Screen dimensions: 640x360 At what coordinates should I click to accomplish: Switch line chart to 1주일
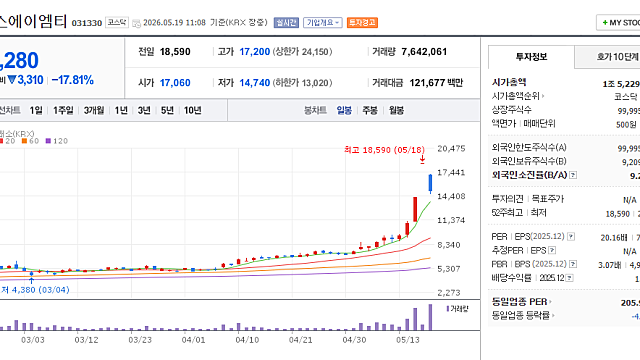pos(63,110)
